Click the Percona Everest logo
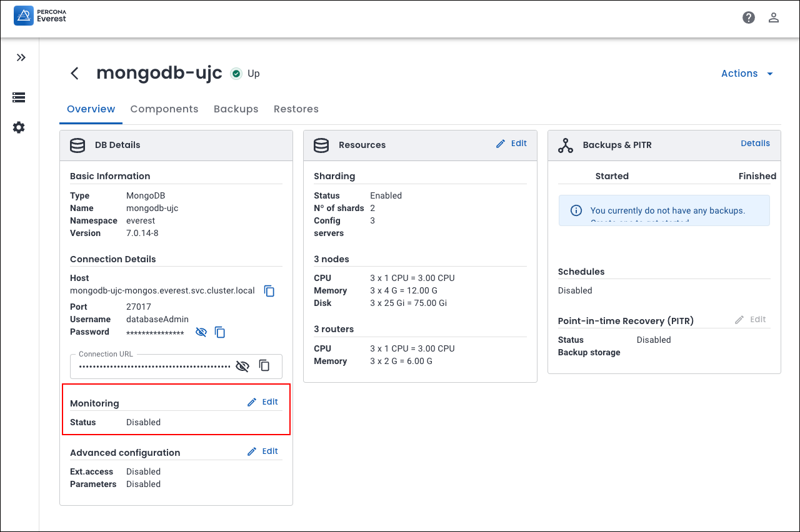 40,16
